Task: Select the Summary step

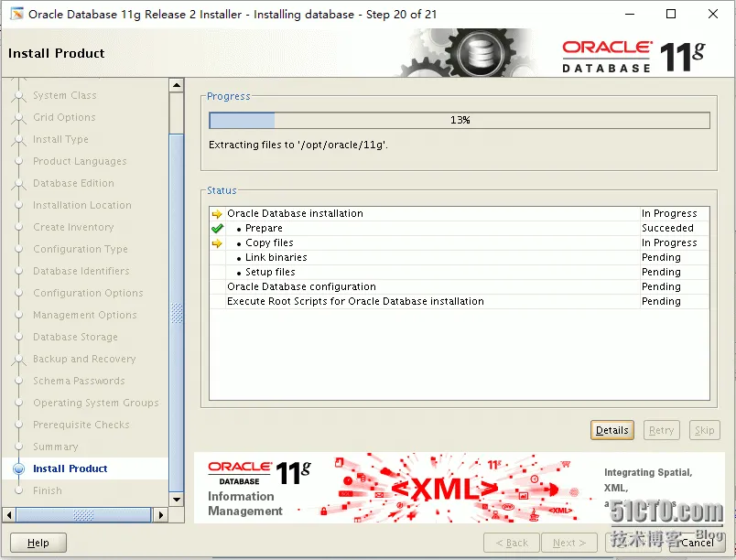Action: point(56,447)
